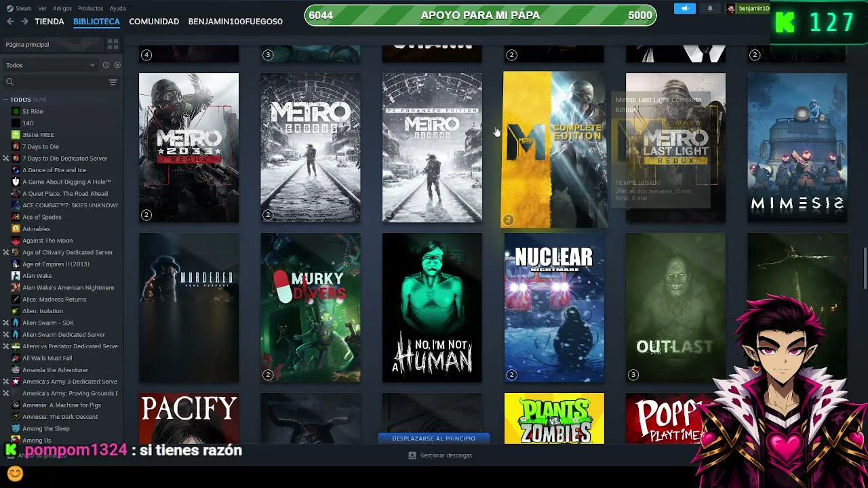Open the Outlast game cover
Viewport: 868px width, 488px height.
(675, 308)
